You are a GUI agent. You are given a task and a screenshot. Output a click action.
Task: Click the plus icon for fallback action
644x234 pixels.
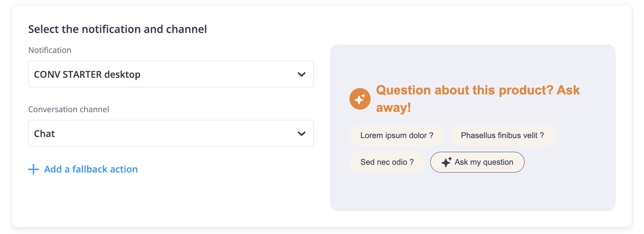[33, 169]
